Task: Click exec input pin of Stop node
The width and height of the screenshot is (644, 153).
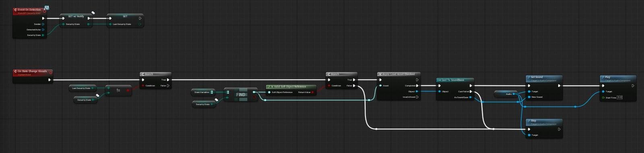Action: click(x=529, y=129)
